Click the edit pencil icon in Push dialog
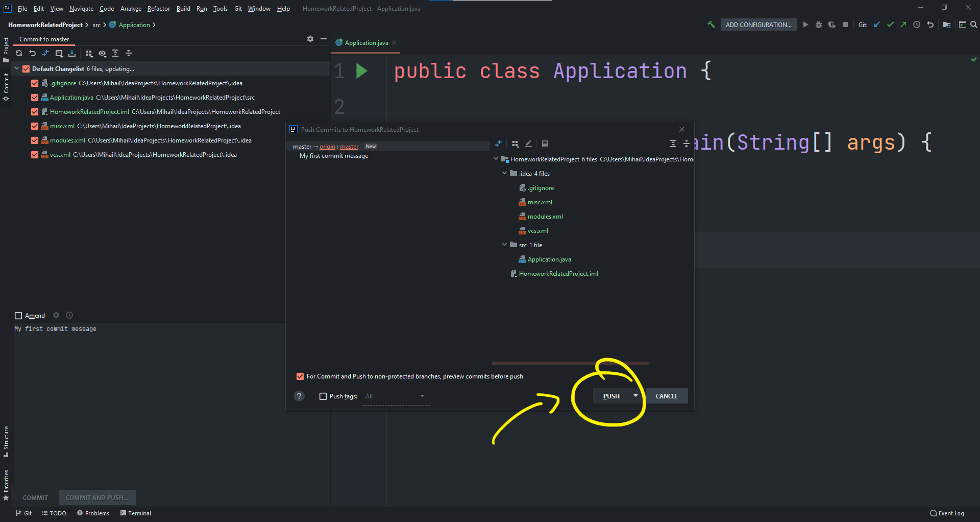980x522 pixels. [528, 144]
